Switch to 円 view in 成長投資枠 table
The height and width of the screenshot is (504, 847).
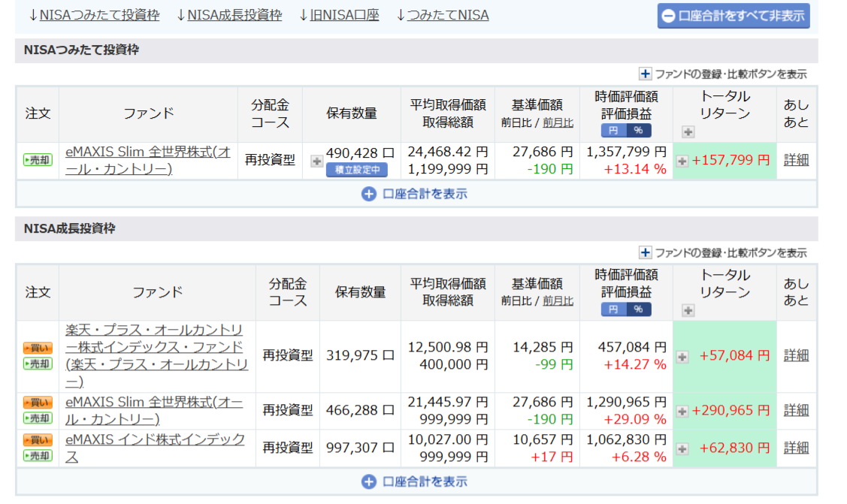[x=613, y=309]
